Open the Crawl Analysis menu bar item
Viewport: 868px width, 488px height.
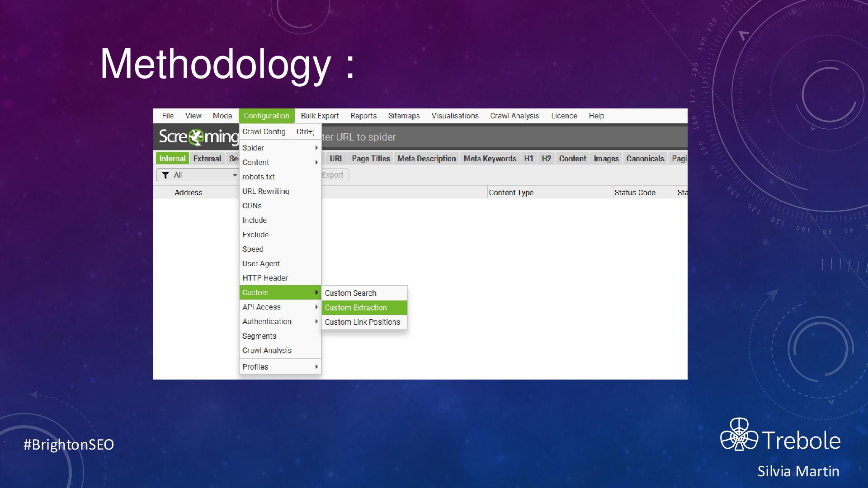tap(514, 116)
